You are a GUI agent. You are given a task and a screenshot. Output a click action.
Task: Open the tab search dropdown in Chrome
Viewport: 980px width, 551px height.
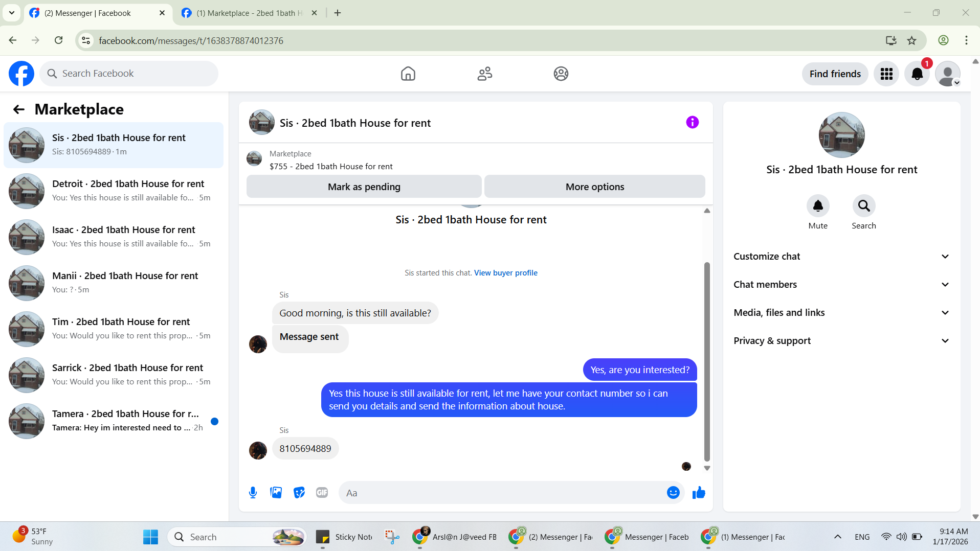[11, 13]
